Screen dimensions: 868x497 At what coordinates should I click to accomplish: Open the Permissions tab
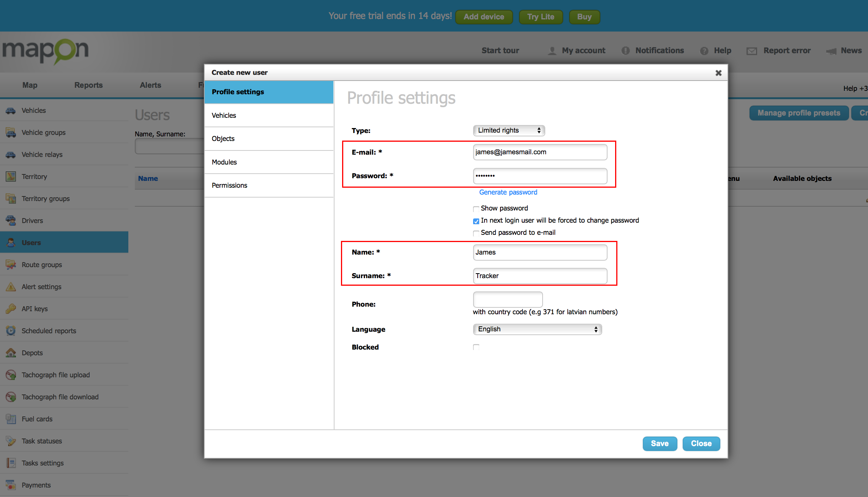point(269,185)
